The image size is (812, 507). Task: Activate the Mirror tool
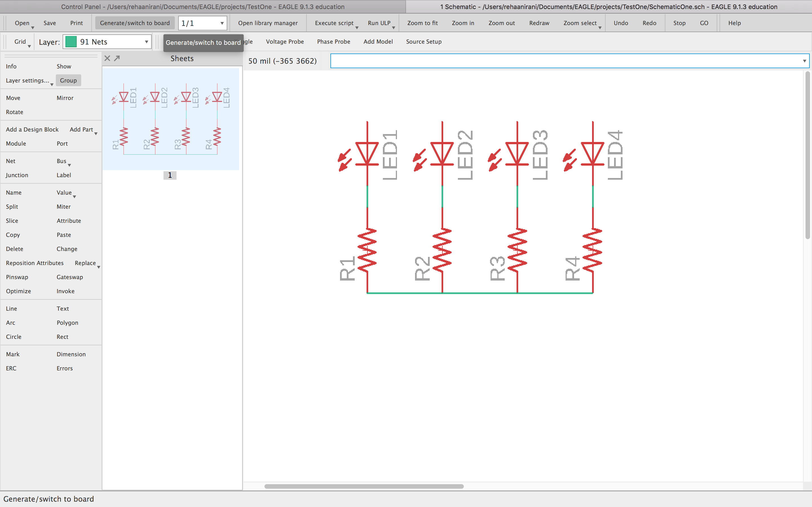point(65,97)
